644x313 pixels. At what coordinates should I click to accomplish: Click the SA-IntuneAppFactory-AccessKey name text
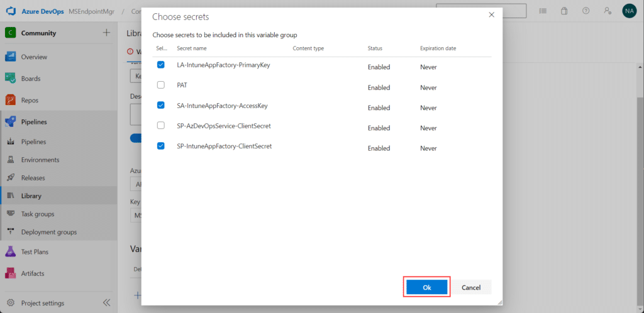point(222,106)
